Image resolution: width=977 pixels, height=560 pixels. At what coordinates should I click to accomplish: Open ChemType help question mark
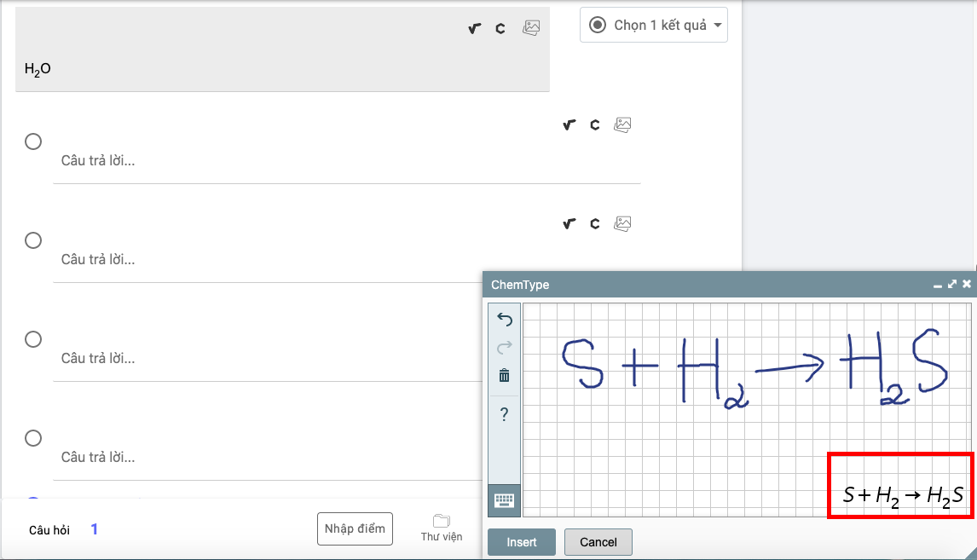point(504,415)
